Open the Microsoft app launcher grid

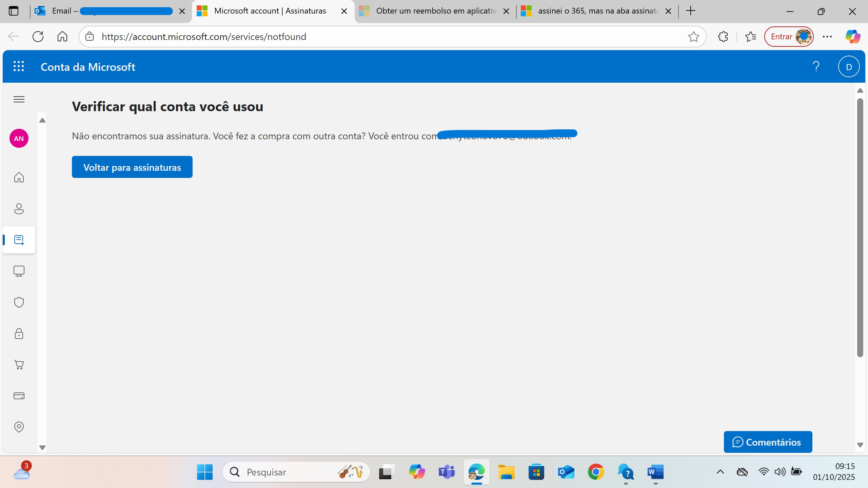[x=19, y=66]
